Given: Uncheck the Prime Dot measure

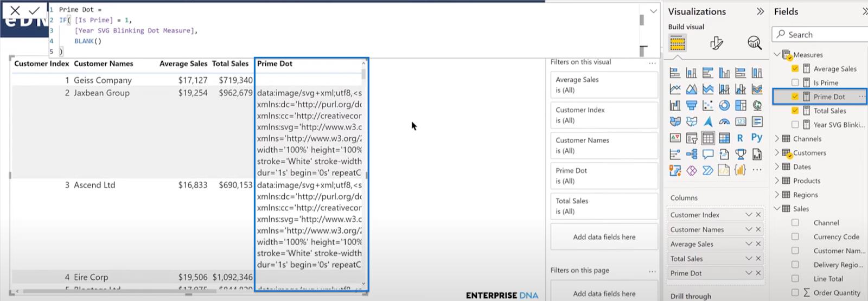Looking at the screenshot, I should [x=795, y=97].
